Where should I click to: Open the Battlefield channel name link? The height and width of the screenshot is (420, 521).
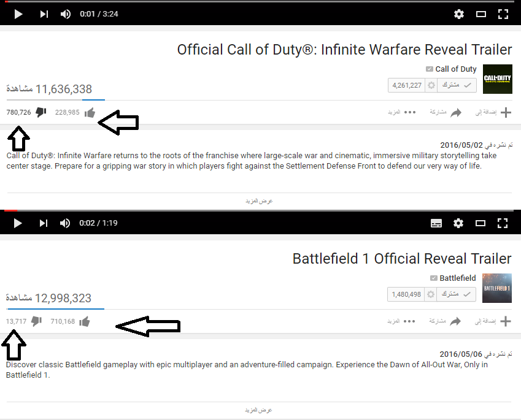point(458,278)
